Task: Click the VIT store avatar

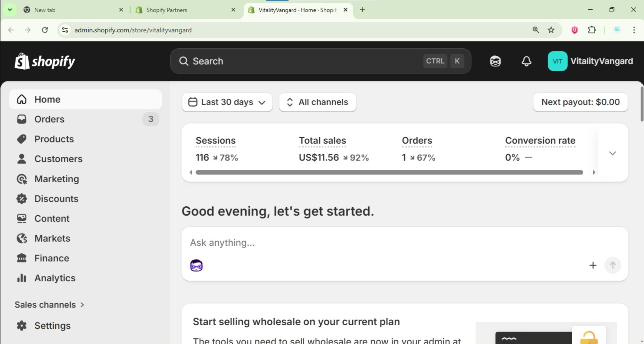Action: point(557,61)
